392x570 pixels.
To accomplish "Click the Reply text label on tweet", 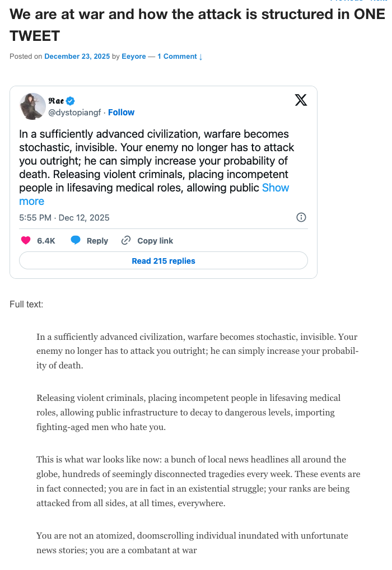I will click(97, 241).
